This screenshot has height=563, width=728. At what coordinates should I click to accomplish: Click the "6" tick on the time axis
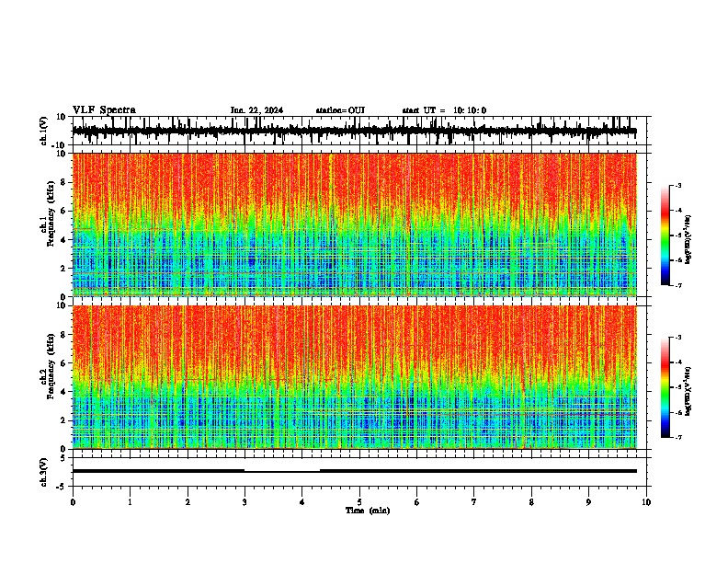pos(417,502)
